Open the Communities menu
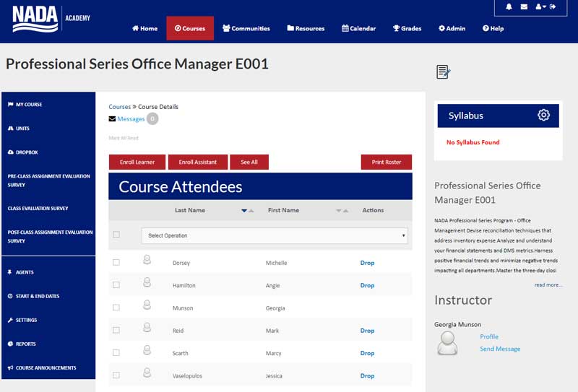Viewport: 578px width, 392px height. pyautogui.click(x=246, y=28)
